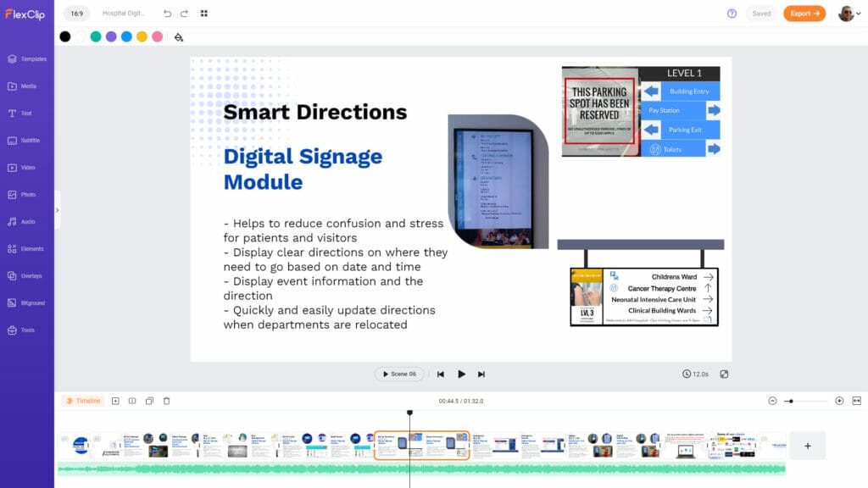Zoom in on the timeline with plus icon

coord(839,400)
